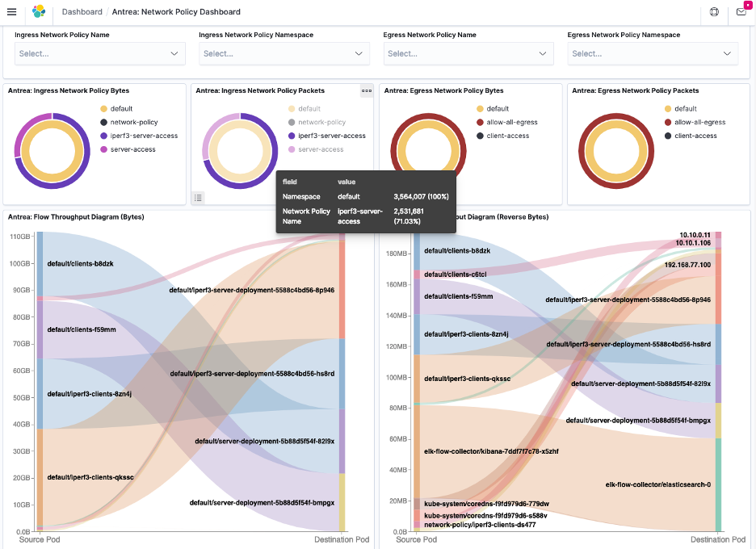
Task: Expand Ingress Network Policy Namespace dropdown
Action: coord(284,54)
